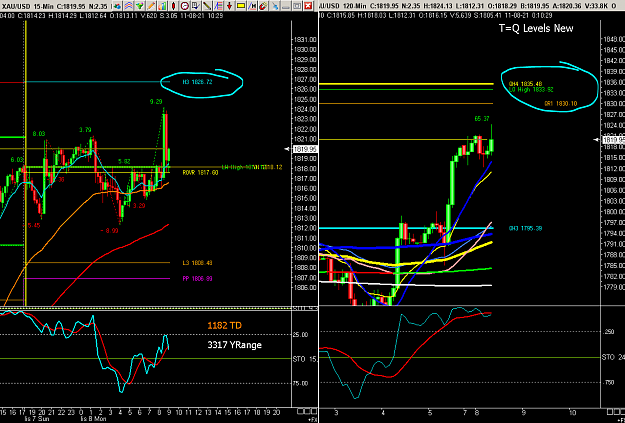Open the symbols icon with colored shapes
The width and height of the screenshot is (625, 423).
[117, 6]
